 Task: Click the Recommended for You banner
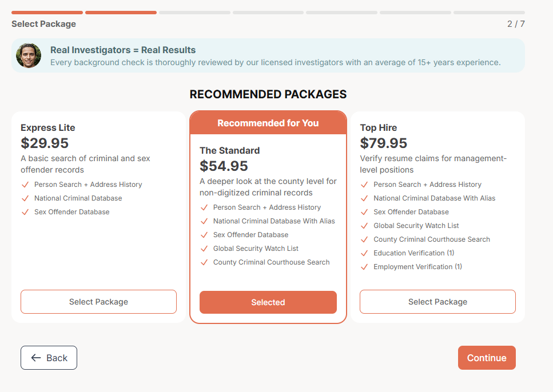(x=268, y=123)
